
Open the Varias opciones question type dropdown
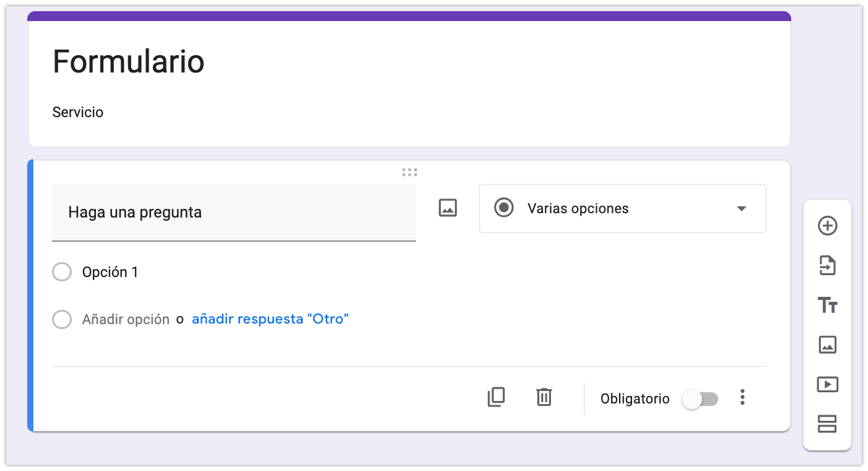tap(622, 209)
